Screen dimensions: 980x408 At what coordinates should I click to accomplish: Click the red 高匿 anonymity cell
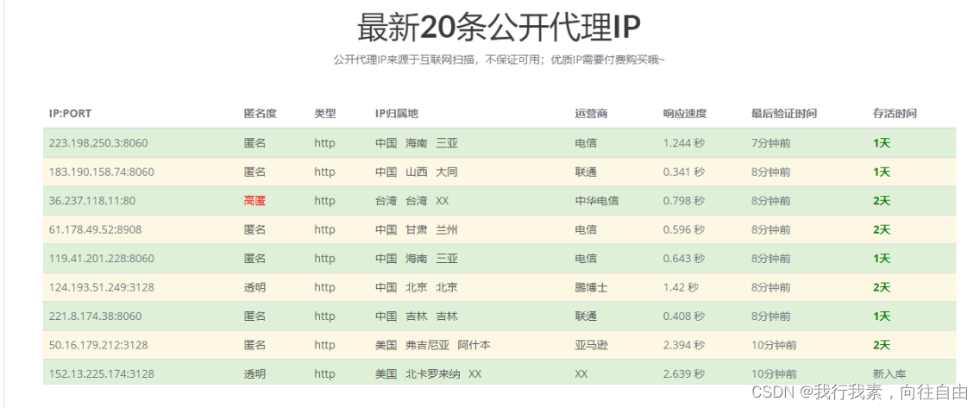[x=255, y=201]
